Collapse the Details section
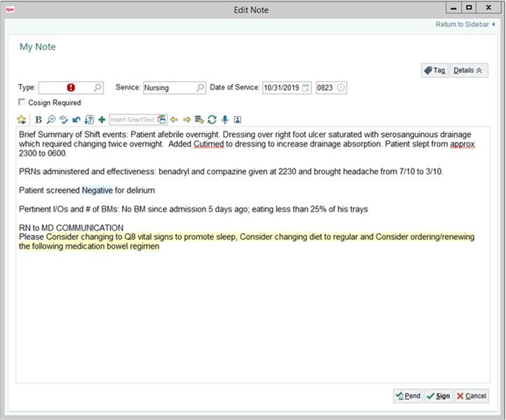Screen dimensions: 506x420 pos(468,71)
